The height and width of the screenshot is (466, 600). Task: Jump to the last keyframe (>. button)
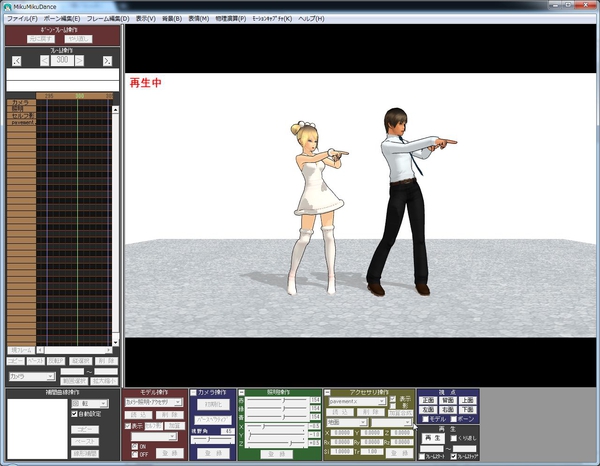tap(108, 61)
